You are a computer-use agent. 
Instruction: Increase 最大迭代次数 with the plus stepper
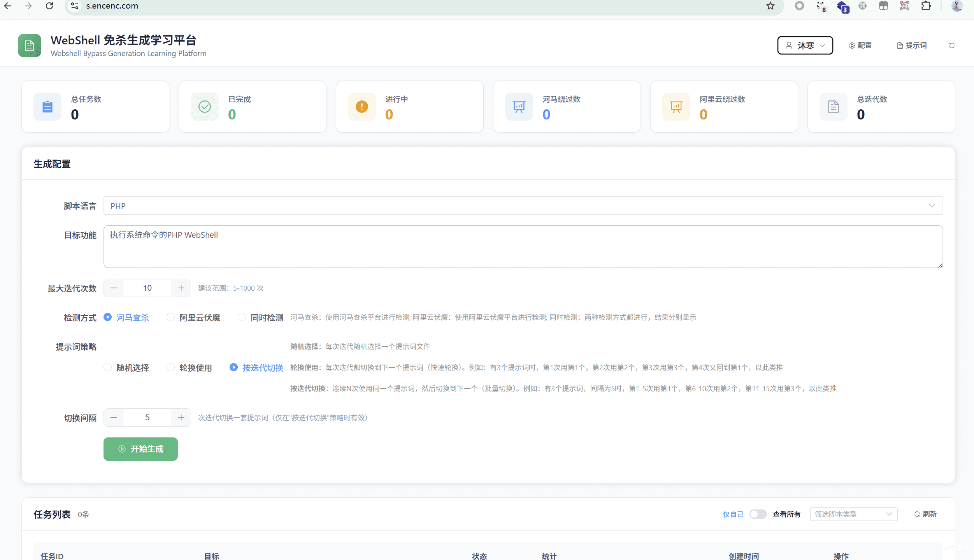click(181, 288)
